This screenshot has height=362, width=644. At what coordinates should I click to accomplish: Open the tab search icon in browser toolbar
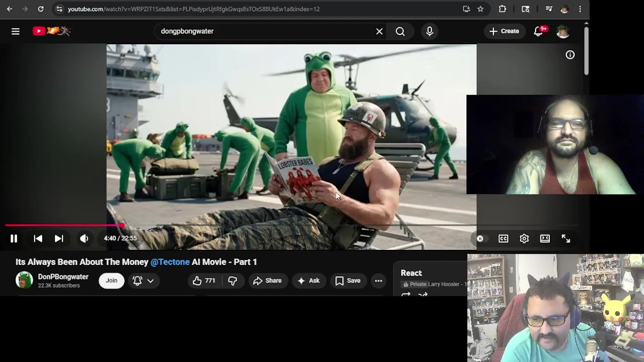pyautogui.click(x=525, y=9)
